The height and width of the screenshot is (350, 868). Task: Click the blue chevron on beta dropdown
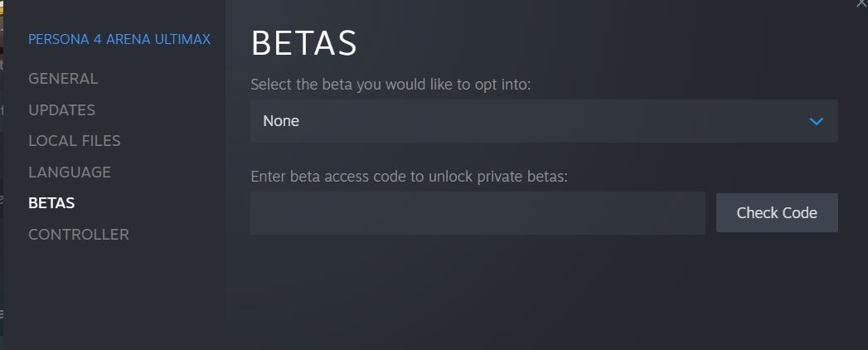click(816, 121)
